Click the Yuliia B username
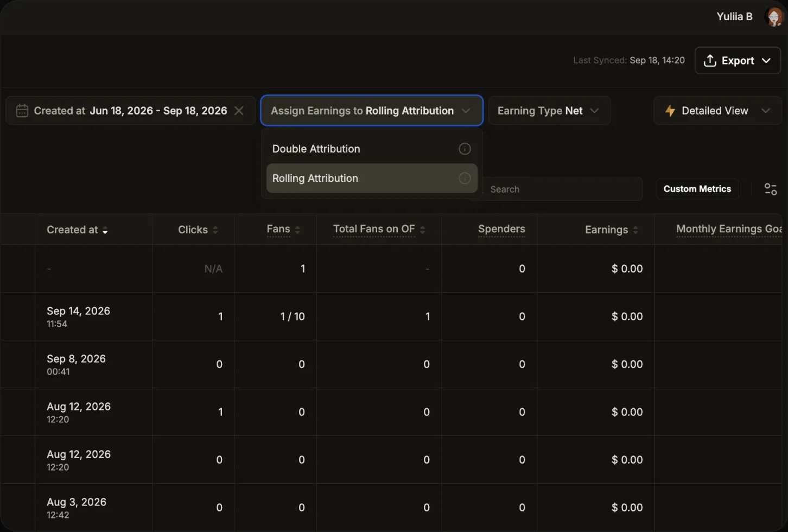This screenshot has width=788, height=532. [x=734, y=17]
